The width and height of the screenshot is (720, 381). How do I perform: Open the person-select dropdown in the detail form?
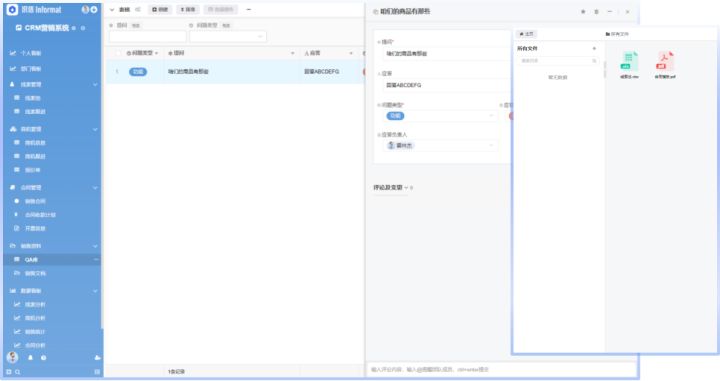click(x=440, y=146)
